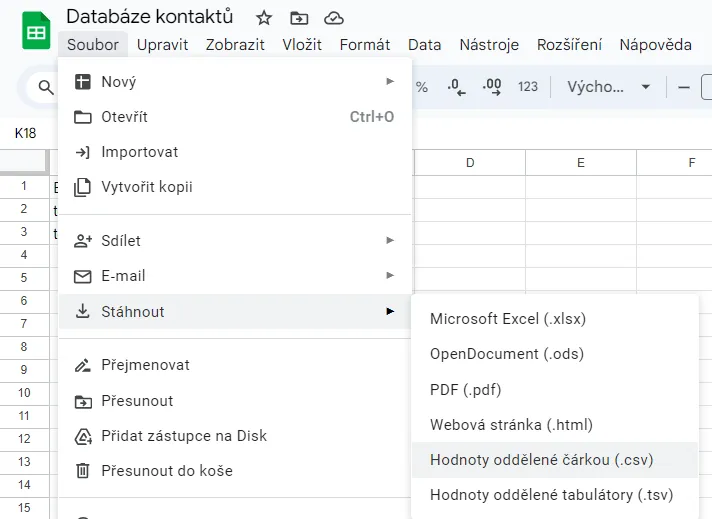Select Přesunout do koše

[x=167, y=471]
